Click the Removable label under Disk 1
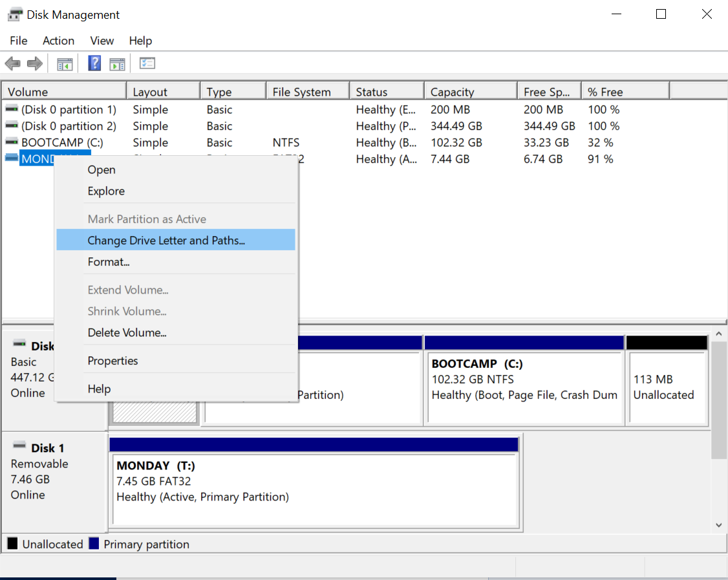 click(x=39, y=464)
